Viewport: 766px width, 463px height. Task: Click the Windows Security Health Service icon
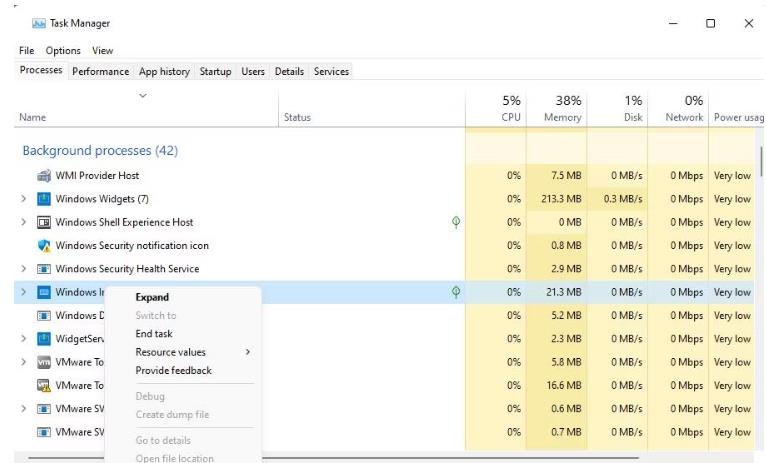pyautogui.click(x=44, y=269)
